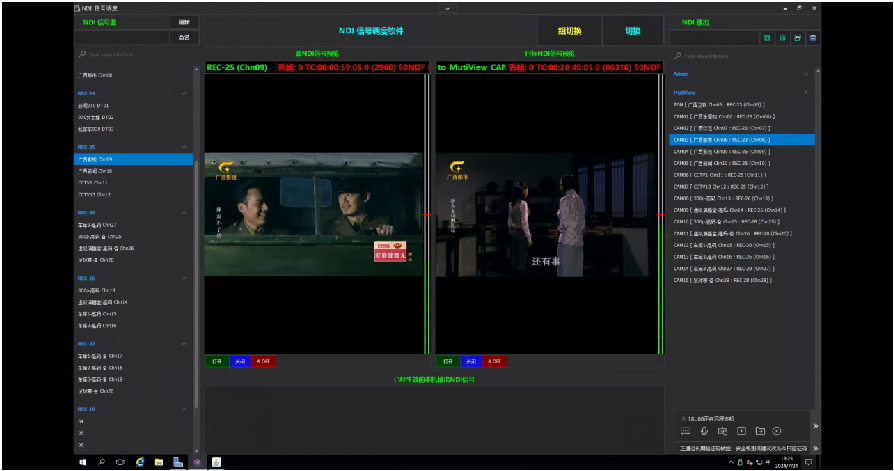894x471 pixels.
Task: Click the second green icon in NDI output toolbar
Action: (782, 38)
